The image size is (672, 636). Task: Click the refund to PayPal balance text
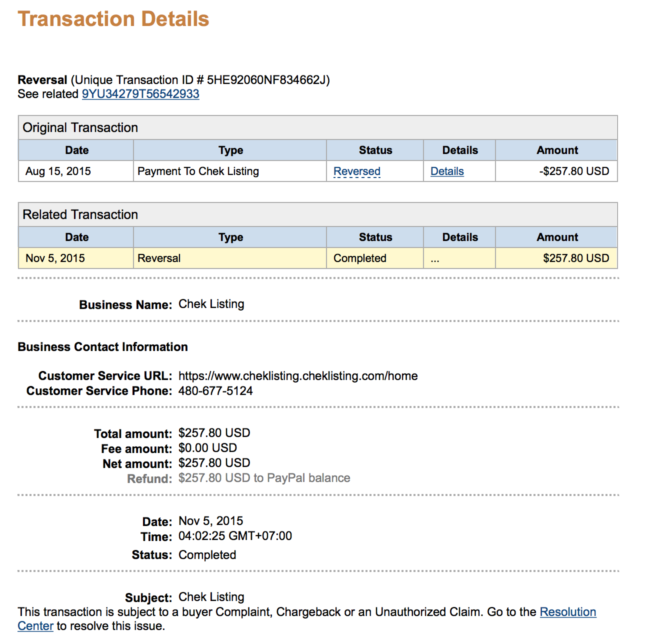pos(264,478)
